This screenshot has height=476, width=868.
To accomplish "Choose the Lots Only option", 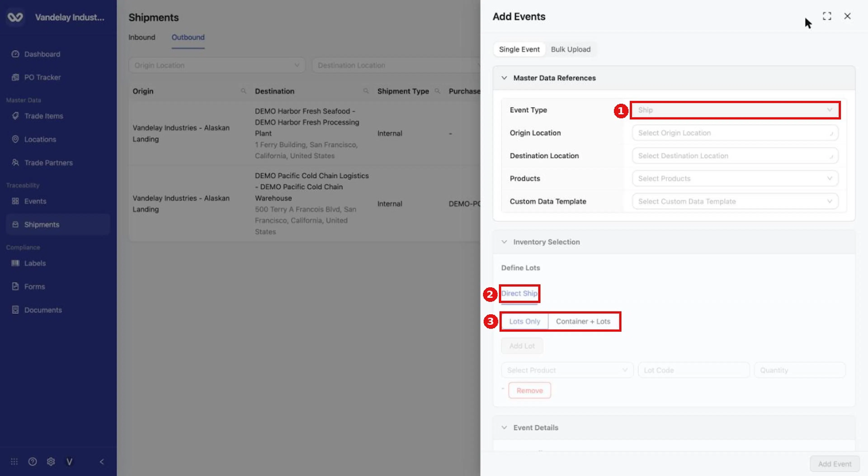I will (x=525, y=321).
